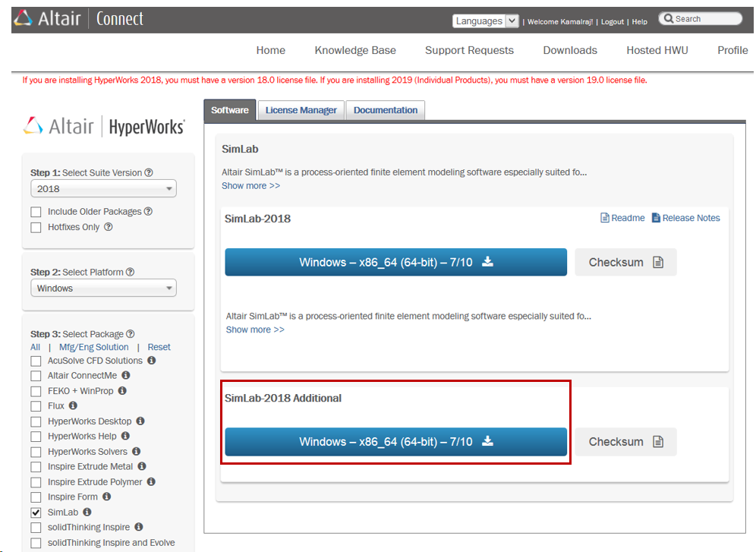
Task: Open the Documentation tab
Action: (386, 110)
